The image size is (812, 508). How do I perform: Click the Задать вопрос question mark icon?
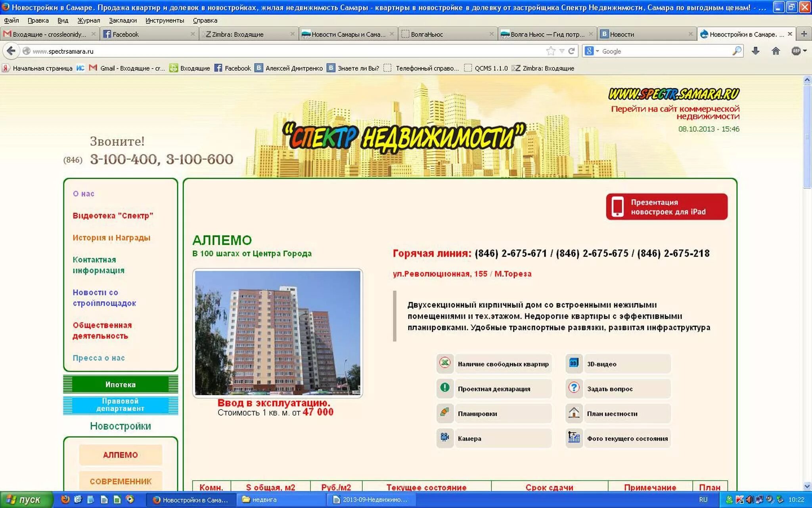pyautogui.click(x=574, y=388)
